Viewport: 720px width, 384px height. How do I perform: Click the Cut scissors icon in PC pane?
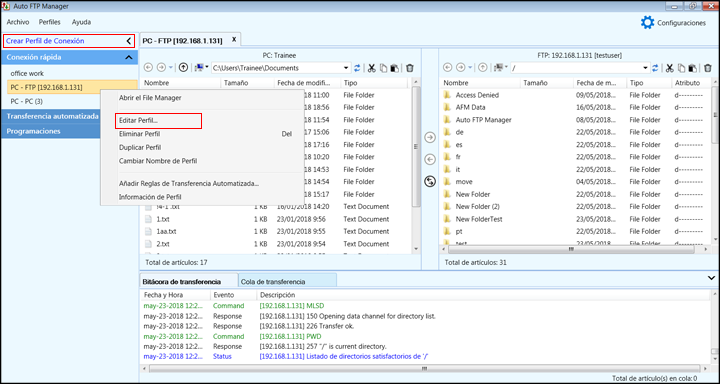371,68
